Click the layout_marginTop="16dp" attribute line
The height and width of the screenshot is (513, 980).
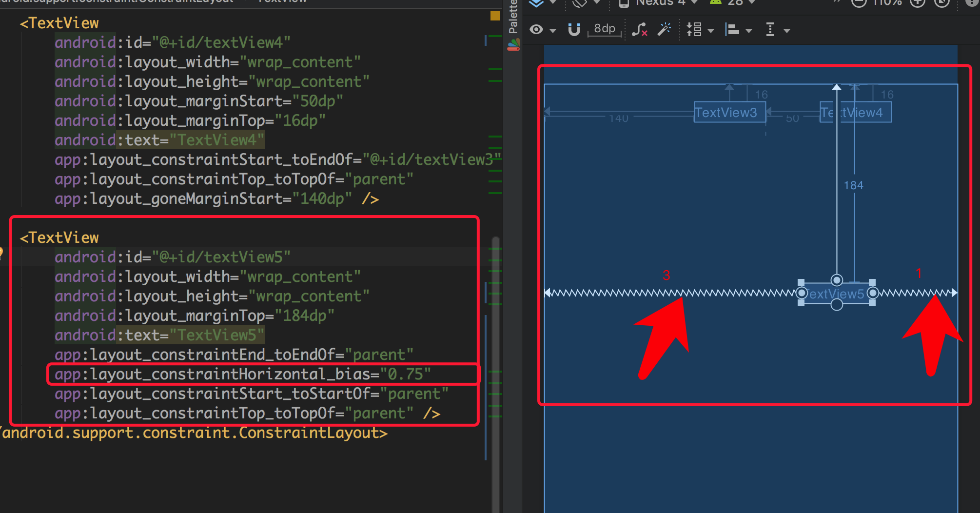190,120
